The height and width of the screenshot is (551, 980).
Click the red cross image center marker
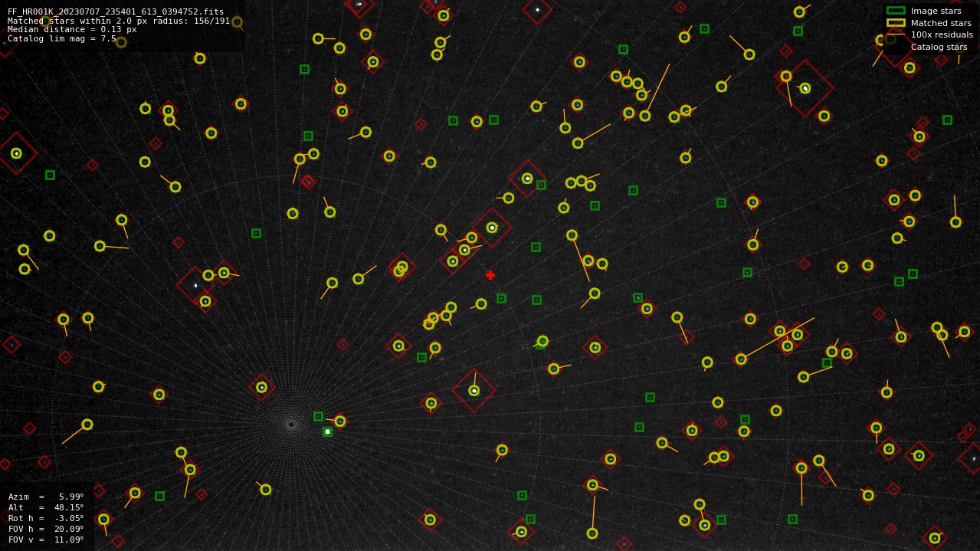(x=490, y=275)
